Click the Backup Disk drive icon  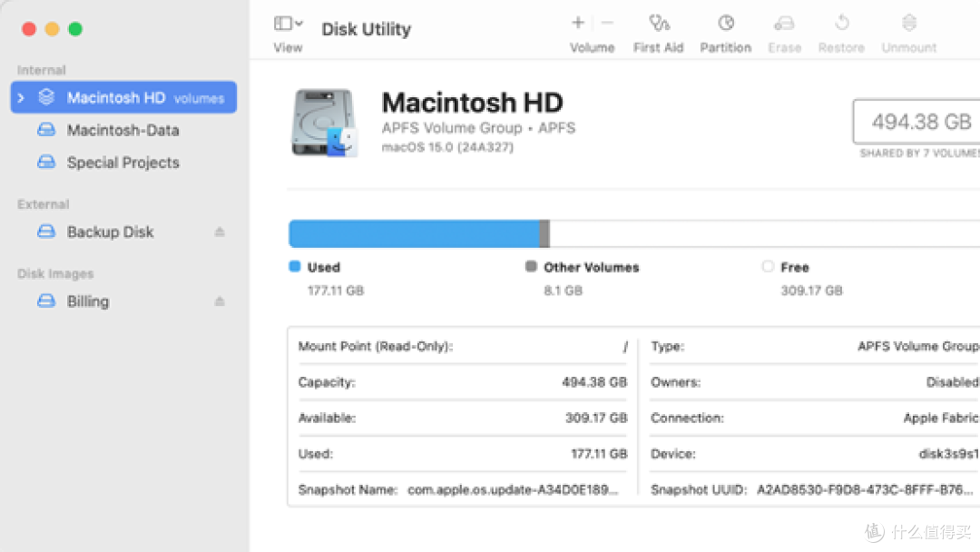pos(46,232)
